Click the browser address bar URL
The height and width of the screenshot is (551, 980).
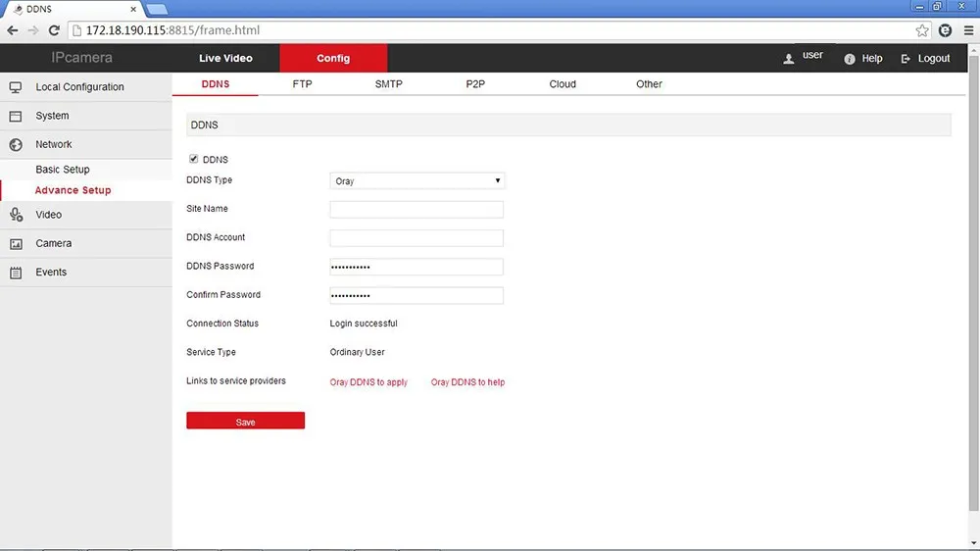[172, 30]
